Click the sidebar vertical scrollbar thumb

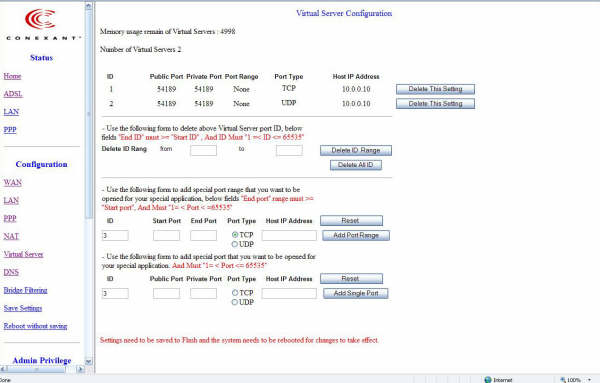[x=89, y=114]
